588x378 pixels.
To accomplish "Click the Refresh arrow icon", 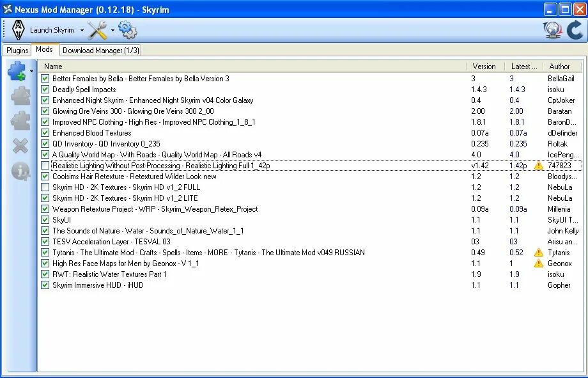I will pyautogui.click(x=574, y=29).
